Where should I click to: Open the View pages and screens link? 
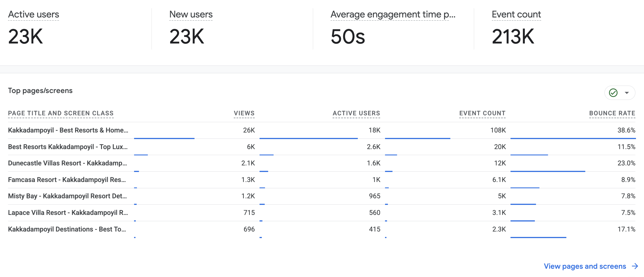[585, 266]
